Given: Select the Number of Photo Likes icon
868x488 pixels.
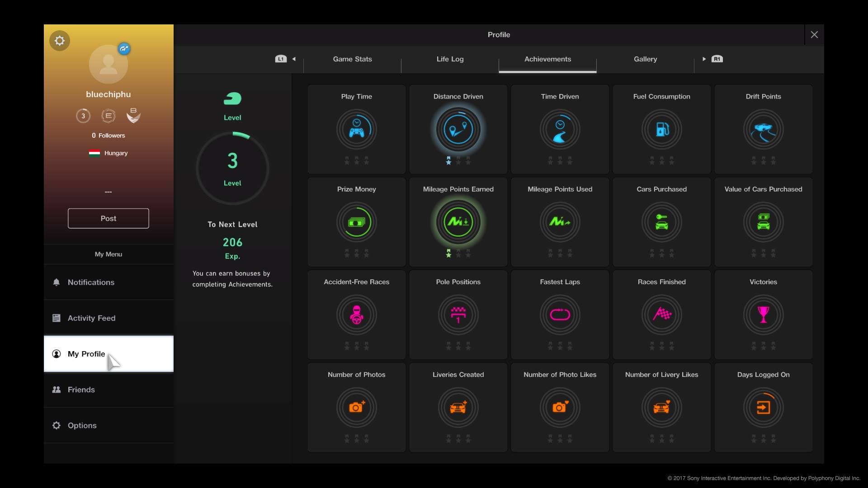Looking at the screenshot, I should 560,408.
